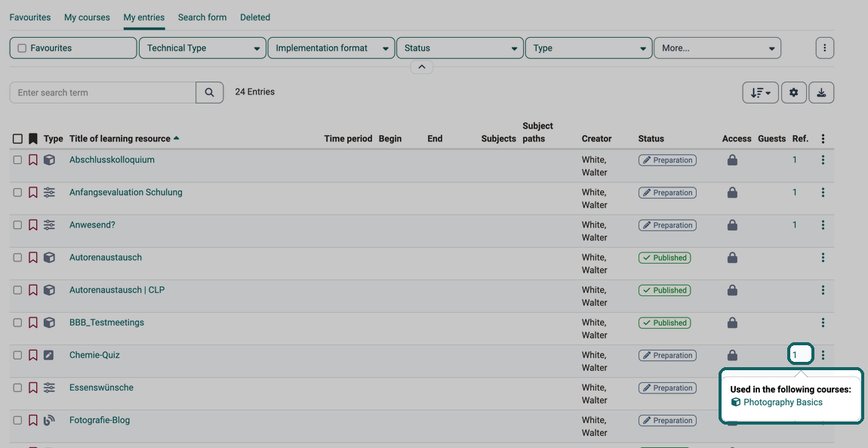Click lock access icon in Abschlusskolloquium row

(x=732, y=160)
